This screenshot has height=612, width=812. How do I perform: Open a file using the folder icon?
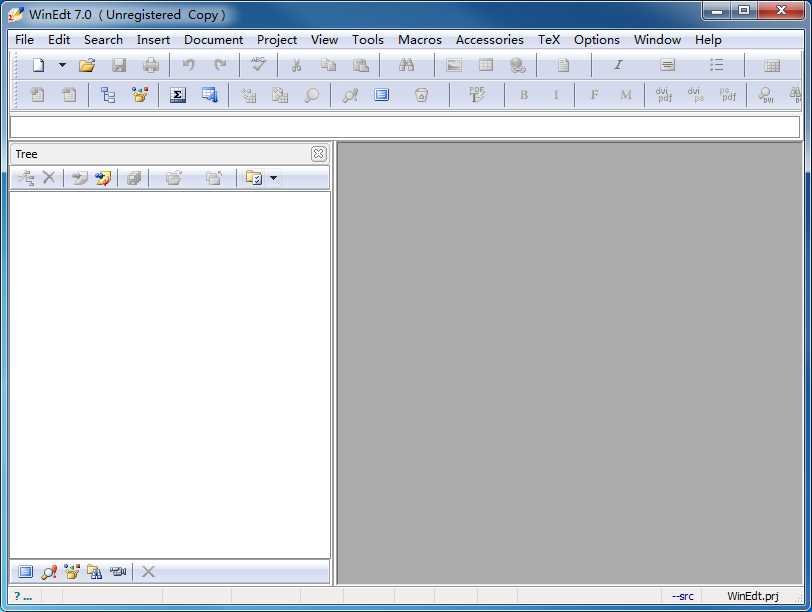(87, 65)
